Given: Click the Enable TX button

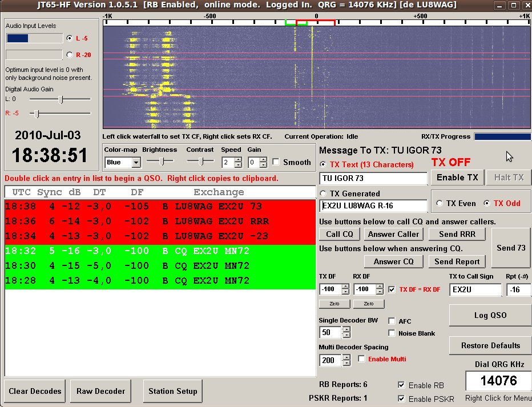Looking at the screenshot, I should pos(457,178).
